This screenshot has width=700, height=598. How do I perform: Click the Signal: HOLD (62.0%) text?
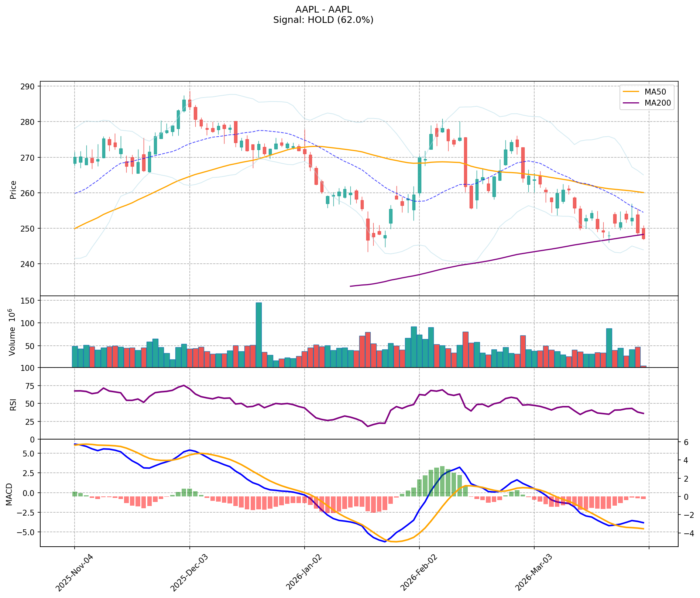point(323,20)
